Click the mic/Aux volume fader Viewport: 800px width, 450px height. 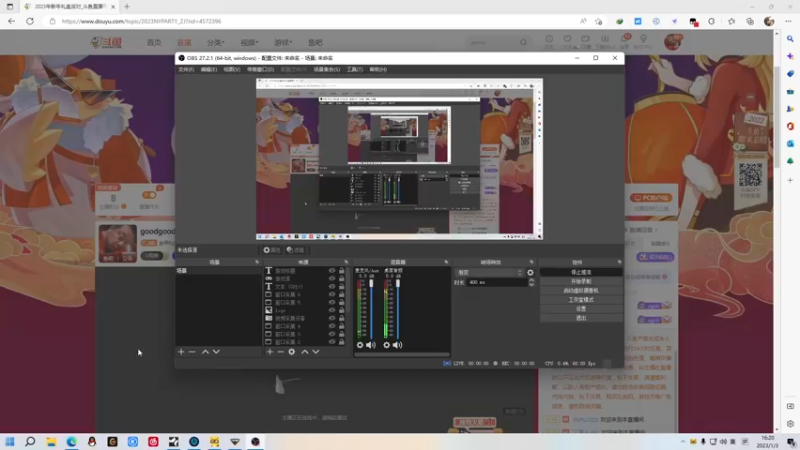click(371, 284)
